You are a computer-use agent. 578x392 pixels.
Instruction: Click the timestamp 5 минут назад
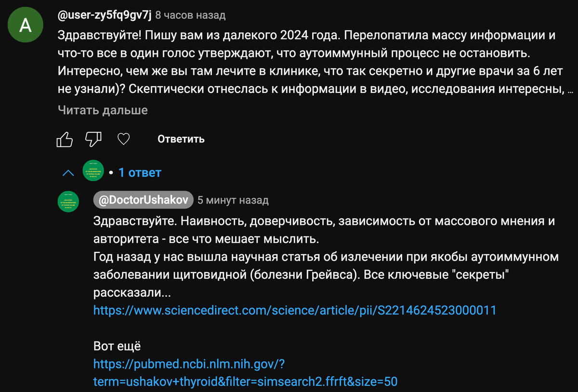point(233,200)
